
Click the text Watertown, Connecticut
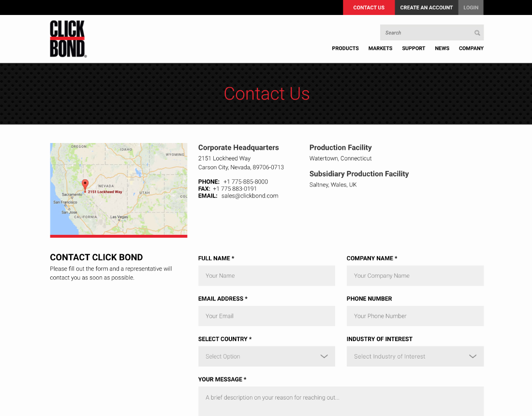tap(340, 158)
